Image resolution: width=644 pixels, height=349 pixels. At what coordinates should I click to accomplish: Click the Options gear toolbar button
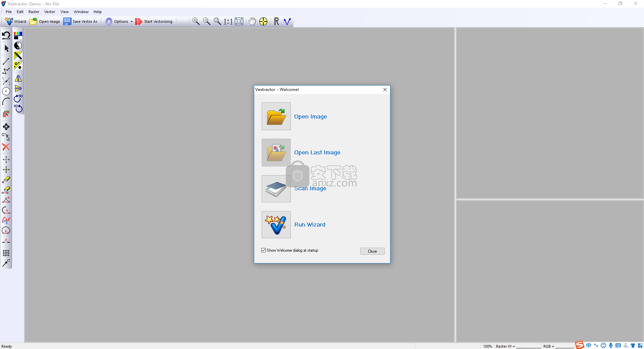116,21
